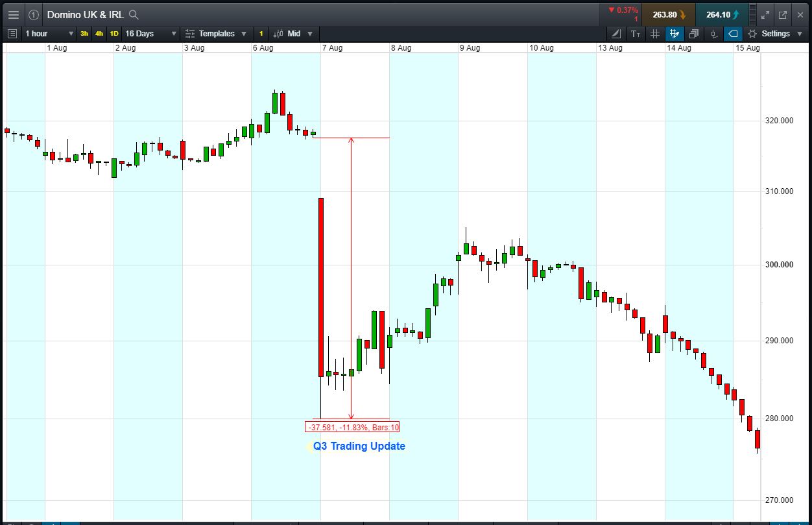Switch to the 3h interval shortcut
Viewport: 812px width, 525px height.
[84, 34]
